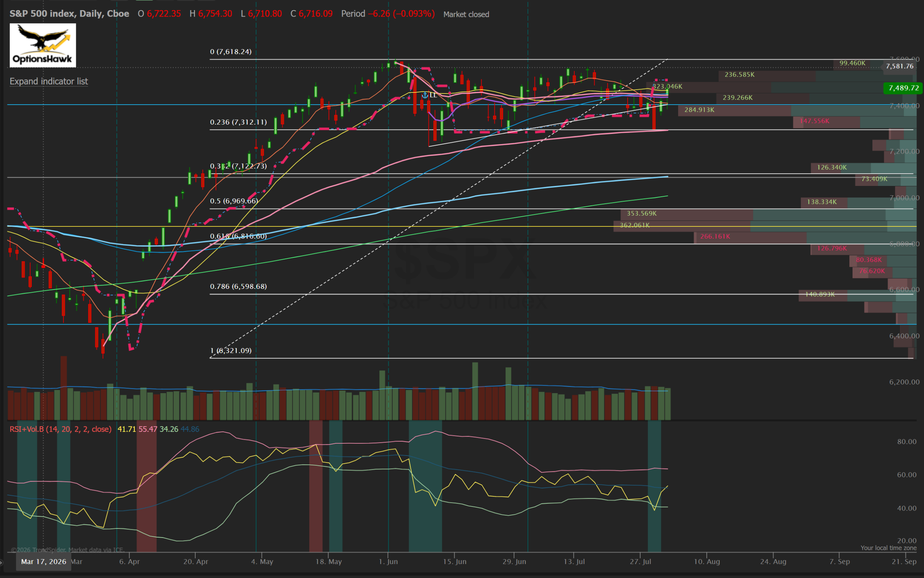This screenshot has width=924, height=578.
Task: Expand the indicator list
Action: (x=48, y=82)
